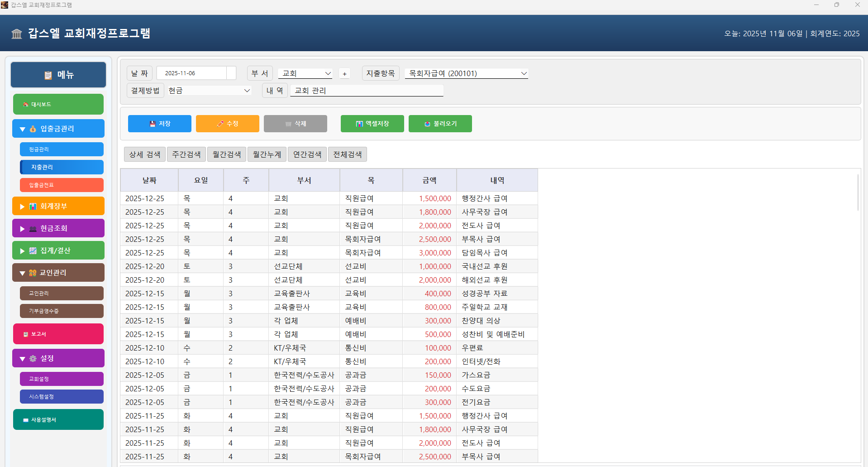Viewport: 868px width, 467px height.
Task: Open 헌금관리 in the sidebar
Action: tap(62, 149)
